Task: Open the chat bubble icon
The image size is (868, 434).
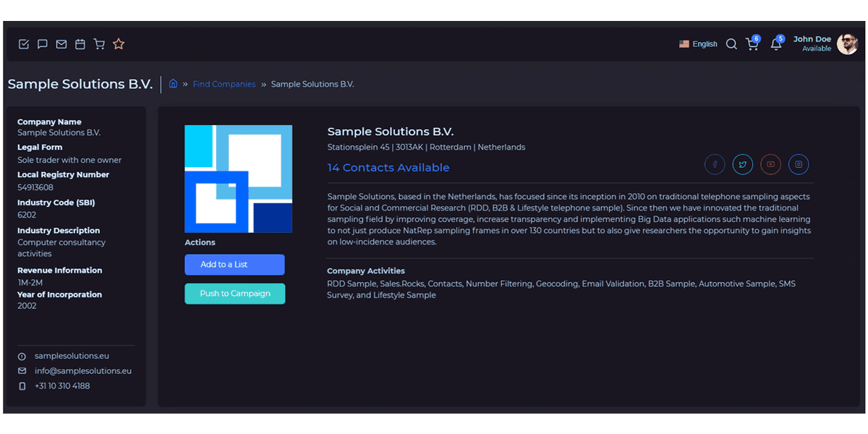Action: pos(43,44)
